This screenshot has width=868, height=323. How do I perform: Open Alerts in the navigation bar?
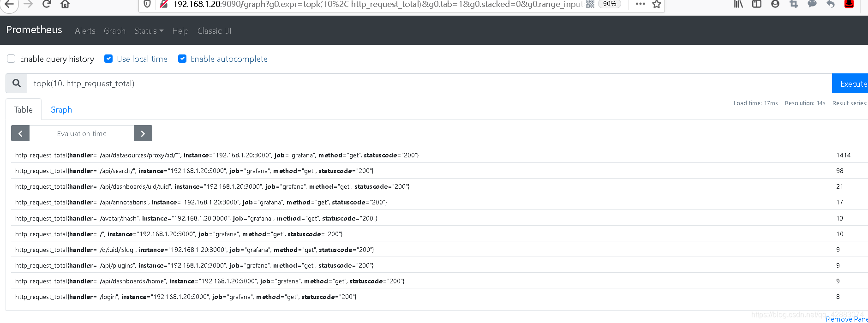[85, 31]
